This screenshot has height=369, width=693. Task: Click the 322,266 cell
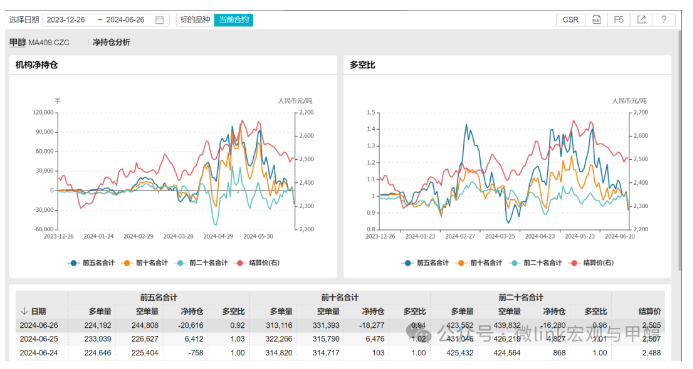279,339
